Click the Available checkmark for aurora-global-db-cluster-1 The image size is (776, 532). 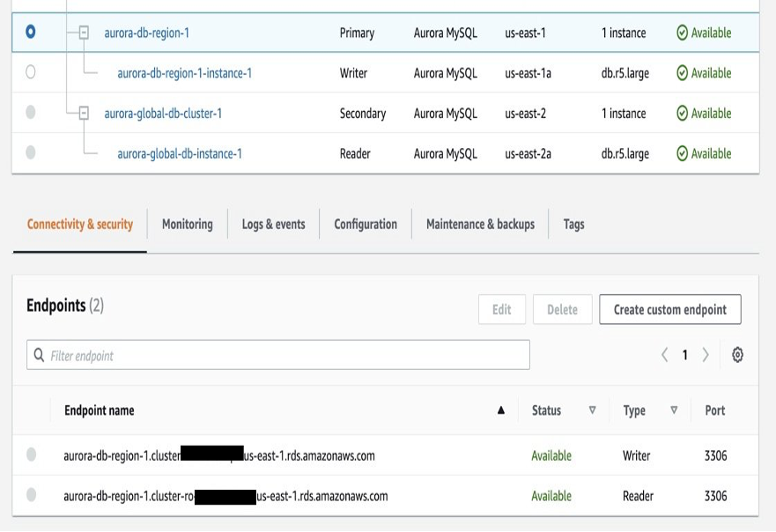pyautogui.click(x=682, y=114)
